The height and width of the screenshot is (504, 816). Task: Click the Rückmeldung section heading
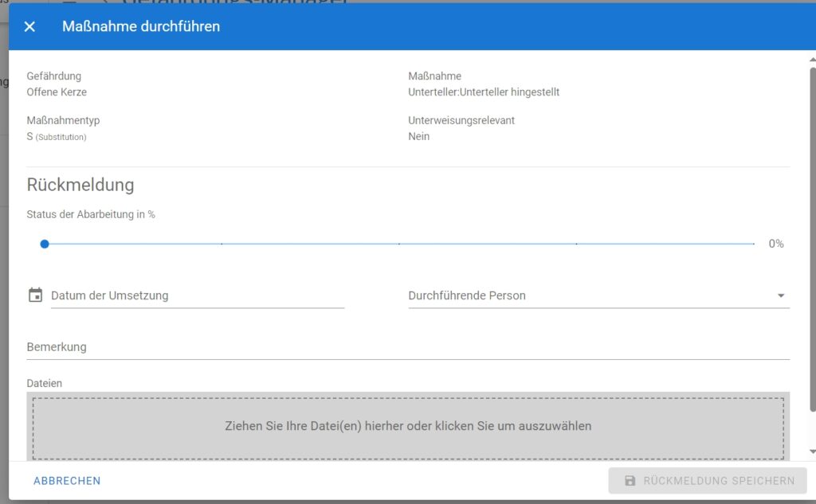pyautogui.click(x=80, y=185)
